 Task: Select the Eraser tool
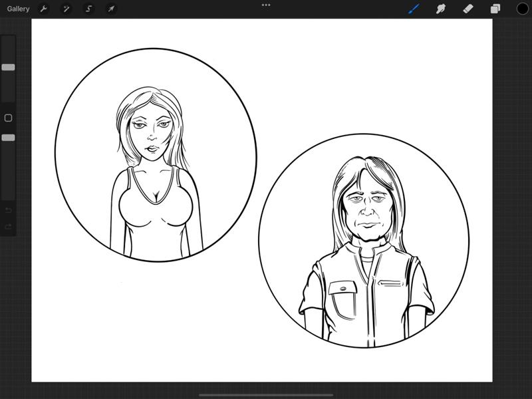(468, 9)
